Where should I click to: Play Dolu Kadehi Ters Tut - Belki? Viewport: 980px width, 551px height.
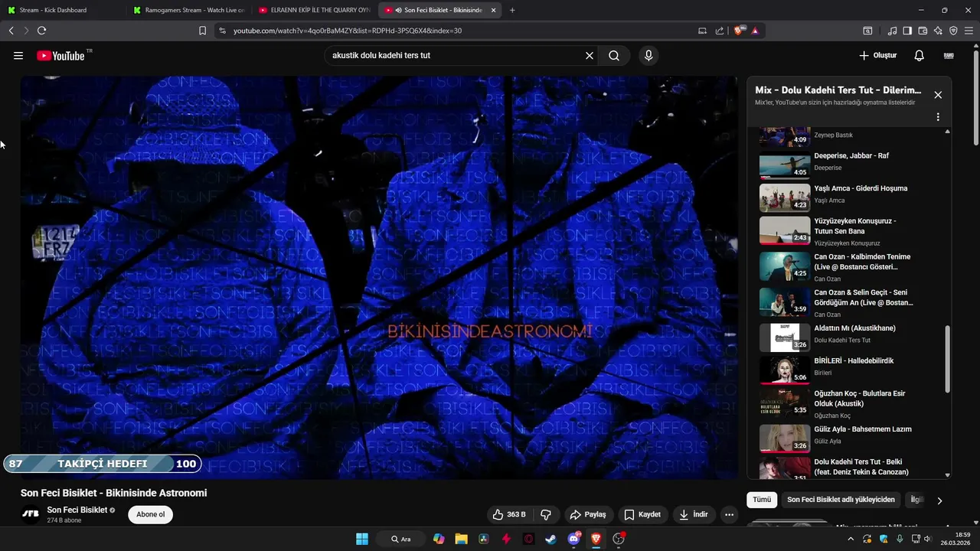[848, 468]
